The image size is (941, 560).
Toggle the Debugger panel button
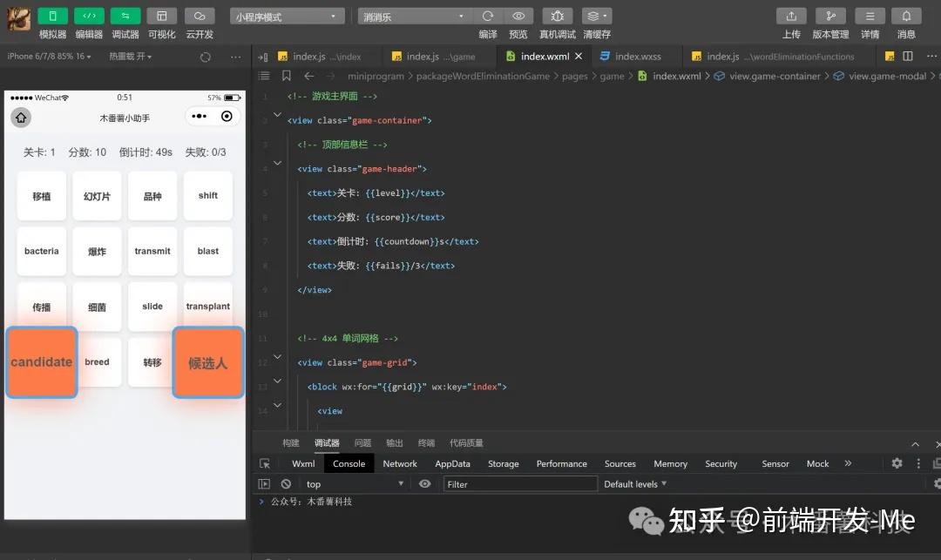tap(125, 17)
